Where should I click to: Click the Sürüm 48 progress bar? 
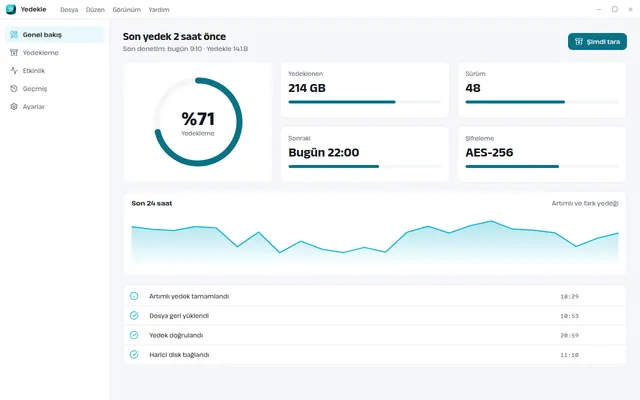coord(542,102)
